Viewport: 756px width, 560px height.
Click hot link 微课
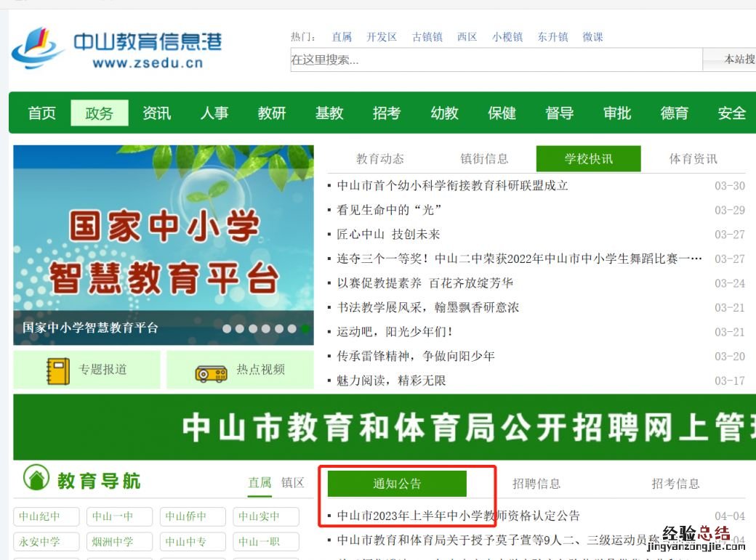(x=592, y=37)
